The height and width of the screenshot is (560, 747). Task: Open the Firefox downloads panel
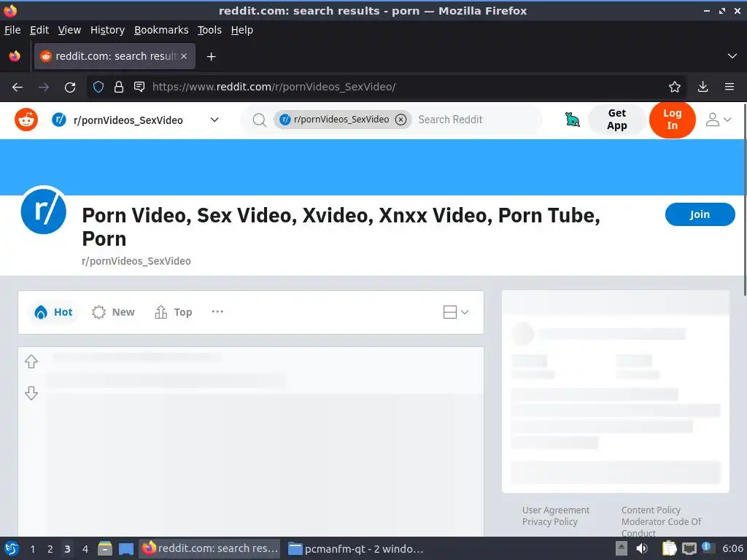703,87
